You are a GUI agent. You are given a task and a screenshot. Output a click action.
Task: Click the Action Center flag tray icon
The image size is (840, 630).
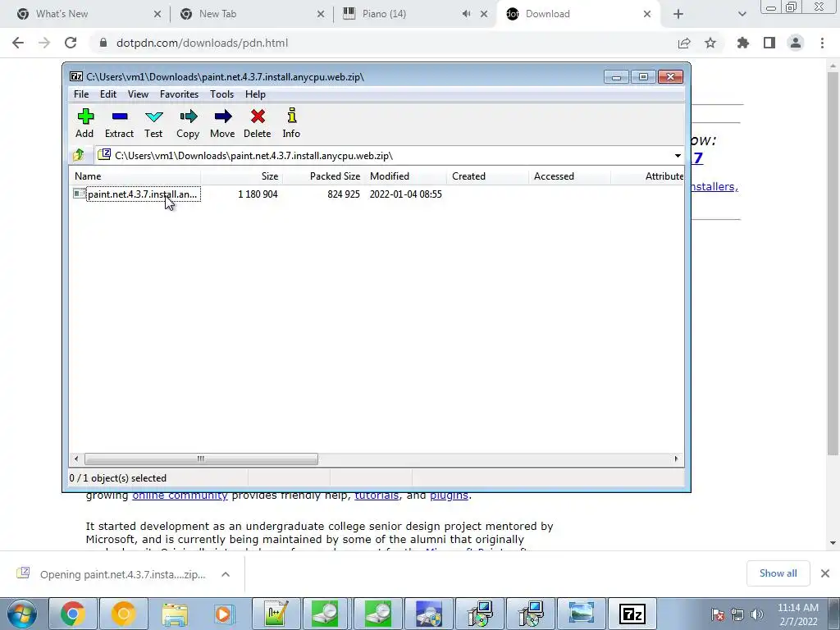tap(718, 614)
